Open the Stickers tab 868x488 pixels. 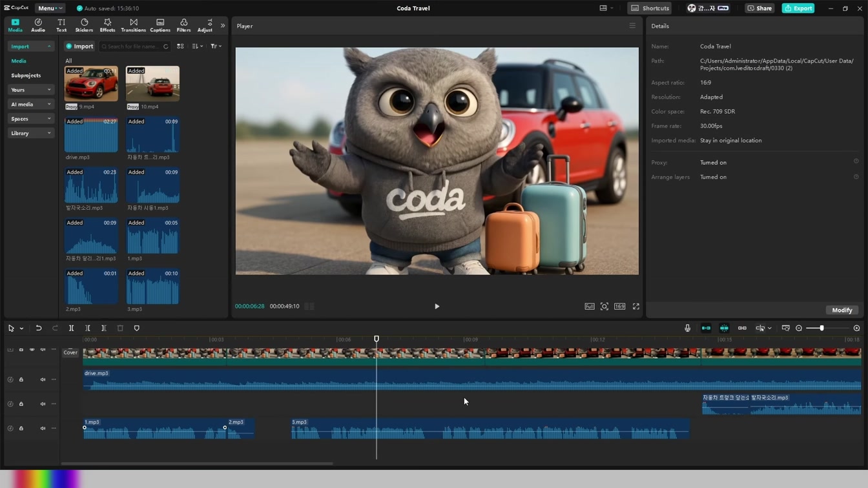[84, 25]
